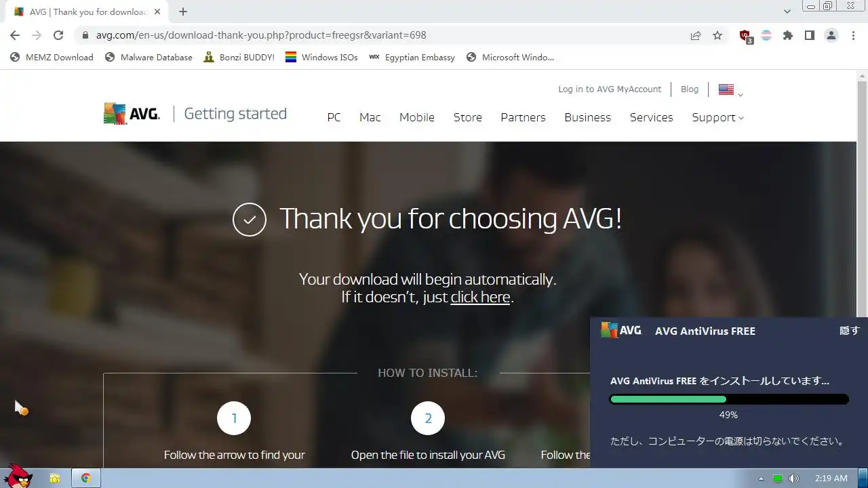
Task: Click the padlock site info icon
Action: pyautogui.click(x=85, y=35)
